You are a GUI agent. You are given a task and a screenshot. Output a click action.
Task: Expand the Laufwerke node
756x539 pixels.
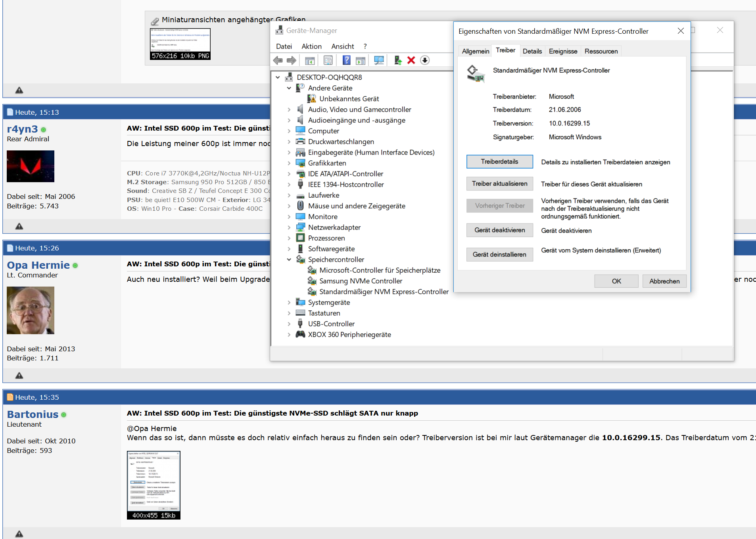point(289,195)
